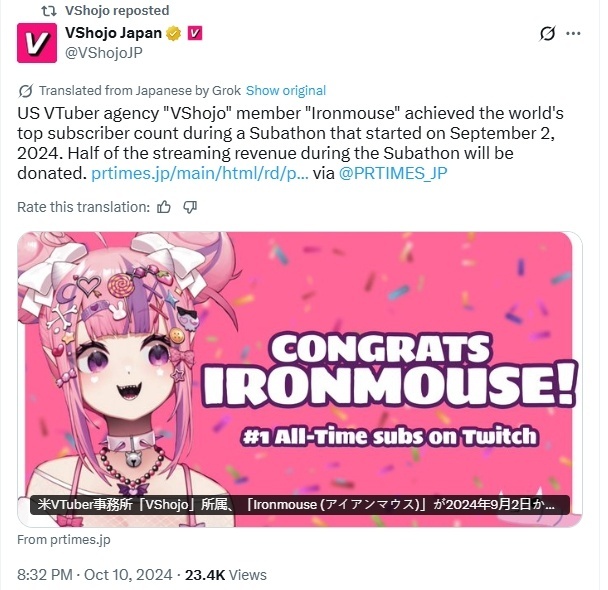Click the Grok translation icon

[26, 91]
